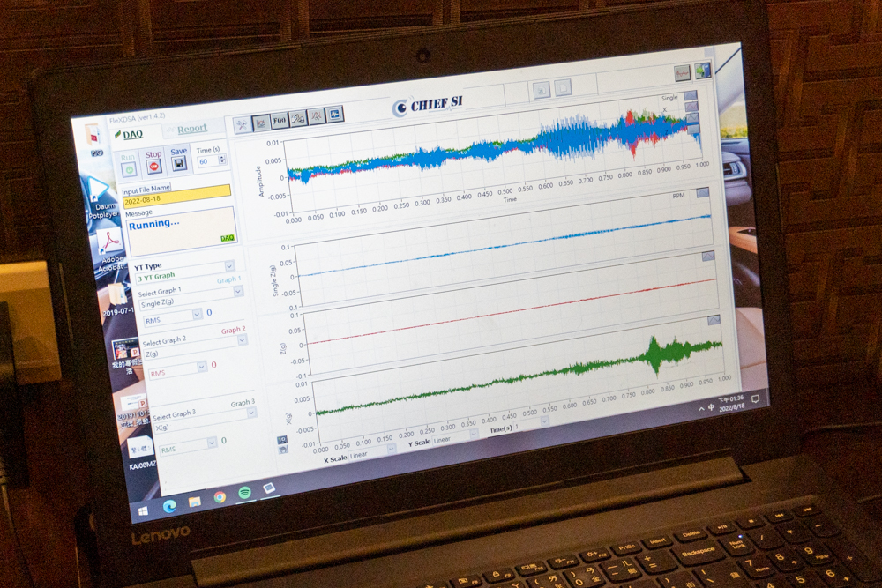The height and width of the screenshot is (588, 882).
Task: Open the Graph 1 RMS dropdown
Action: click(x=197, y=314)
